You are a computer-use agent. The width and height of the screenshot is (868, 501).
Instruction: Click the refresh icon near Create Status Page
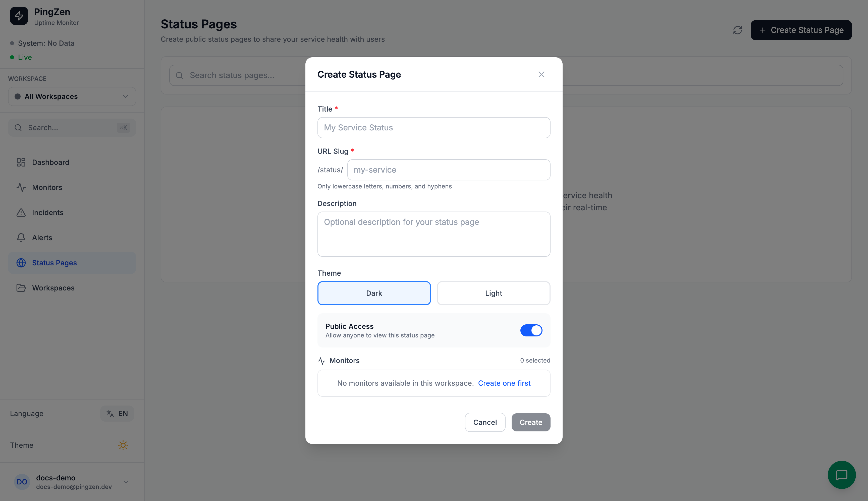click(x=737, y=30)
